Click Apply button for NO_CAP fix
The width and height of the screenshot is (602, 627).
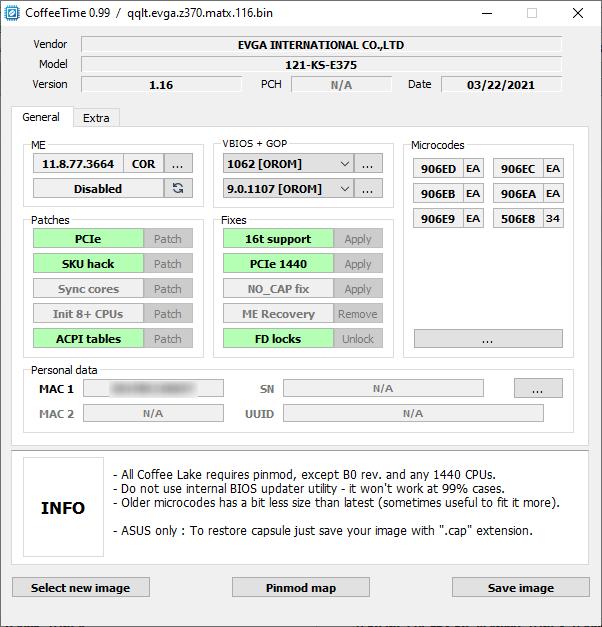point(358,289)
